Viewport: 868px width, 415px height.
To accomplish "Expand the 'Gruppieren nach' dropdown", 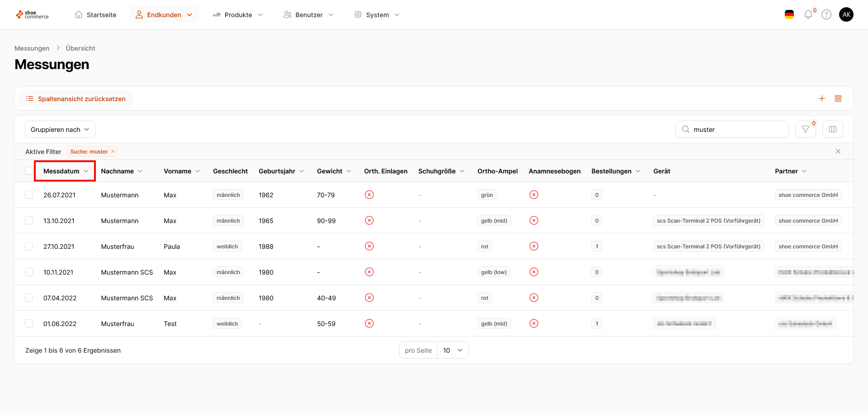I will (60, 130).
